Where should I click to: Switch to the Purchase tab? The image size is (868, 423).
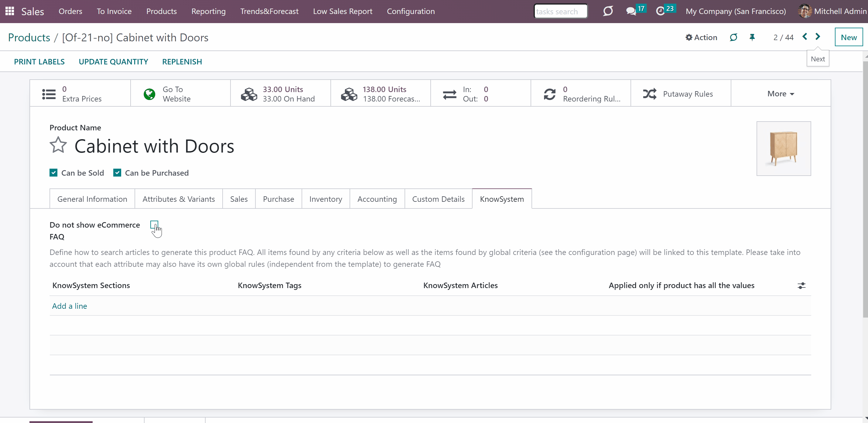click(x=279, y=199)
